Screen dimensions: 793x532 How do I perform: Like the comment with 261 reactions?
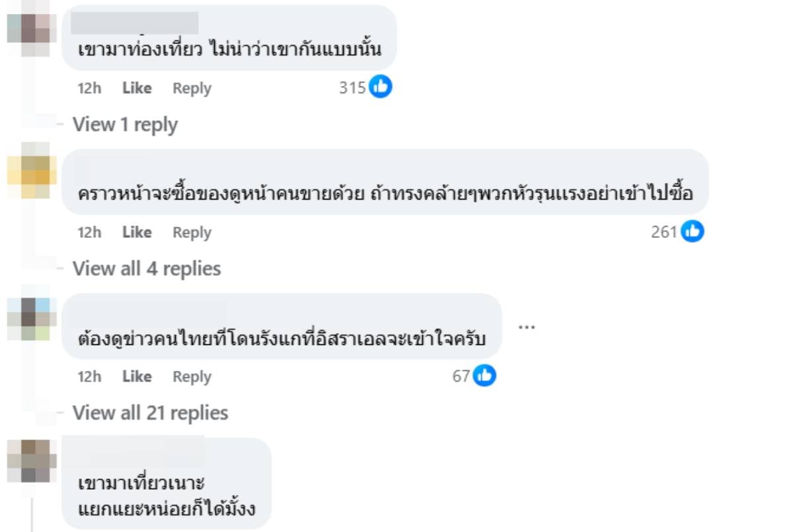tap(137, 232)
